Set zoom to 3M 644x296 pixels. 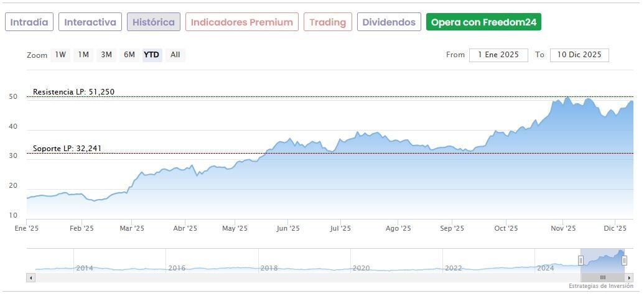point(106,55)
